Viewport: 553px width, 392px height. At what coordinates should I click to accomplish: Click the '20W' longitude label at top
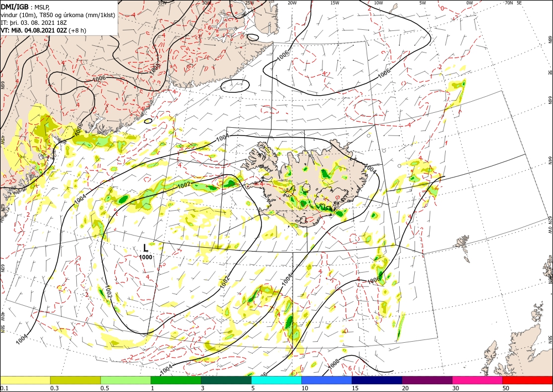292,3
